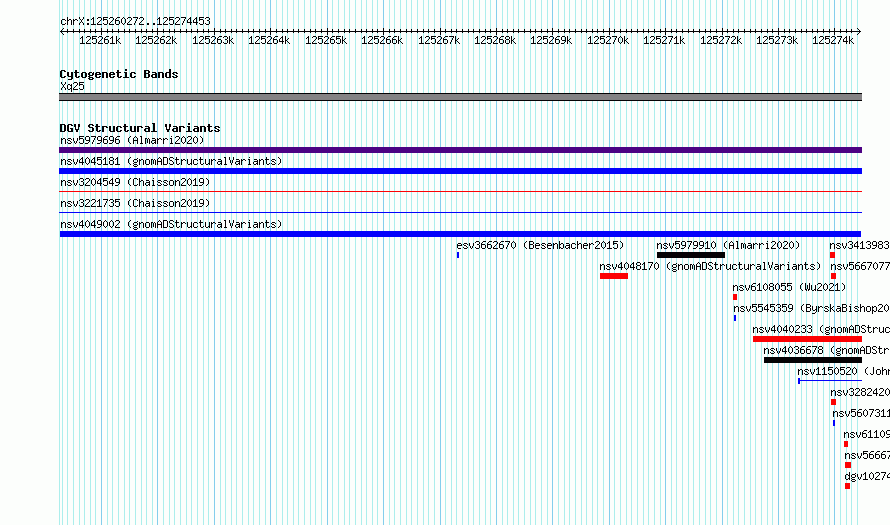Image resolution: width=890 pixels, height=525 pixels.
Task: Open the nsv5979696 (Almarri2020) variant label
Action: click(132, 140)
